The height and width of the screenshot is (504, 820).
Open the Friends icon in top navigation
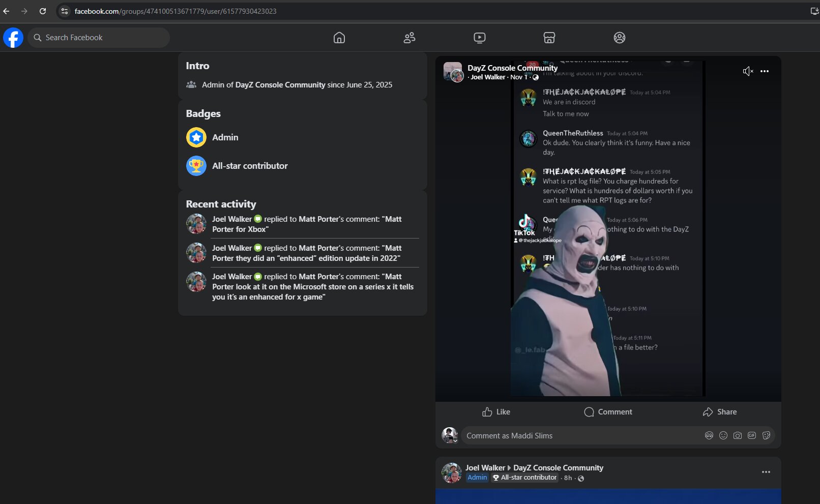[x=409, y=38]
